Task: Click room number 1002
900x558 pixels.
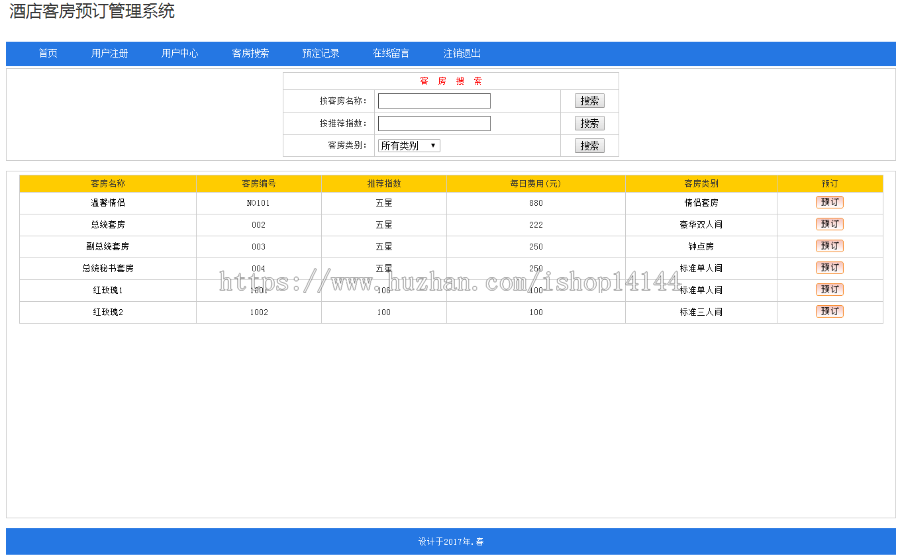Action: click(258, 312)
